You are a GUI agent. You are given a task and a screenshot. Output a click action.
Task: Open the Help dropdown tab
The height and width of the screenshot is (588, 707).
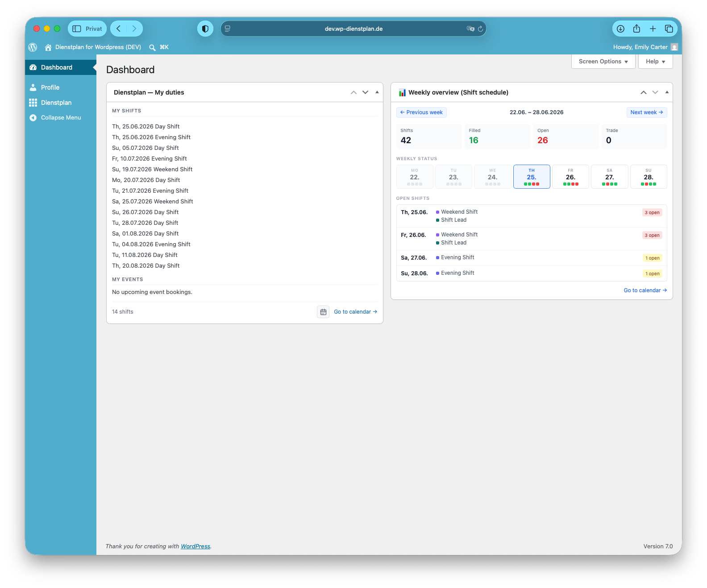(x=656, y=62)
